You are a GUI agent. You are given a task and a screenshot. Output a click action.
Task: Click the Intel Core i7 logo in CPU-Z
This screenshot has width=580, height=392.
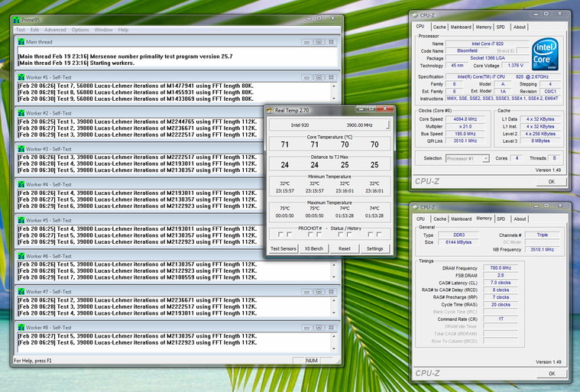546,54
